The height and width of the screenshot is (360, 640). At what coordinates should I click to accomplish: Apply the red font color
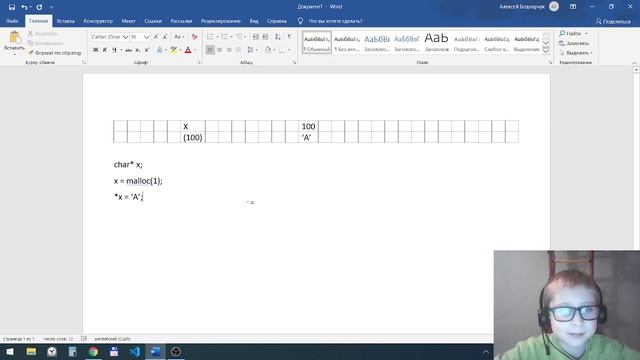click(x=188, y=50)
